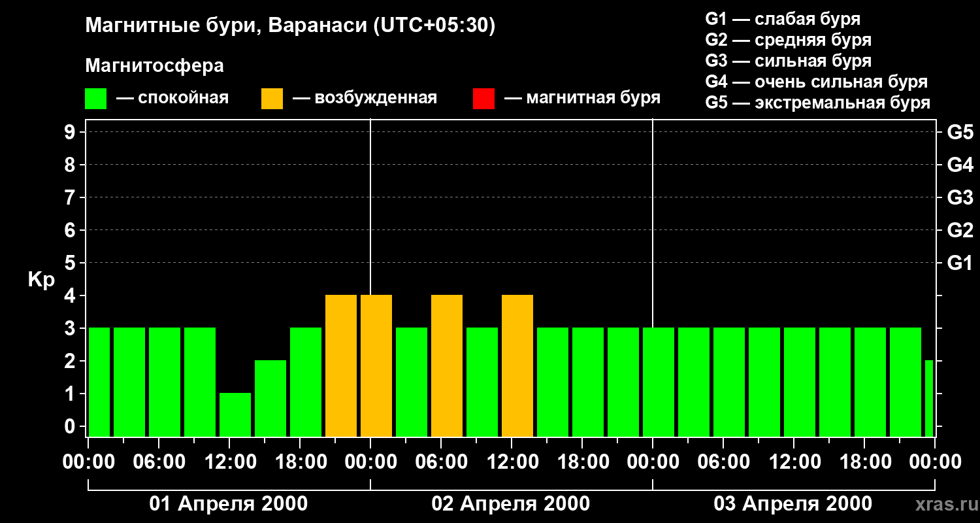
Task: Select the Kp 2 bar on April 1 at 15:00
Action: tap(270, 398)
